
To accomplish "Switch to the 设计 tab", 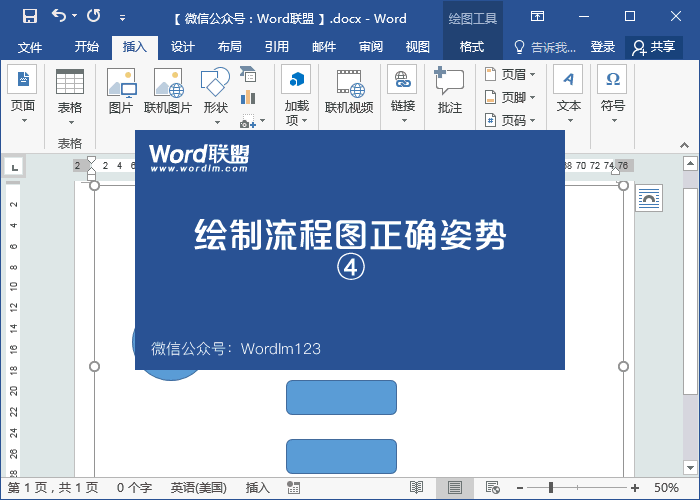I will pyautogui.click(x=183, y=47).
